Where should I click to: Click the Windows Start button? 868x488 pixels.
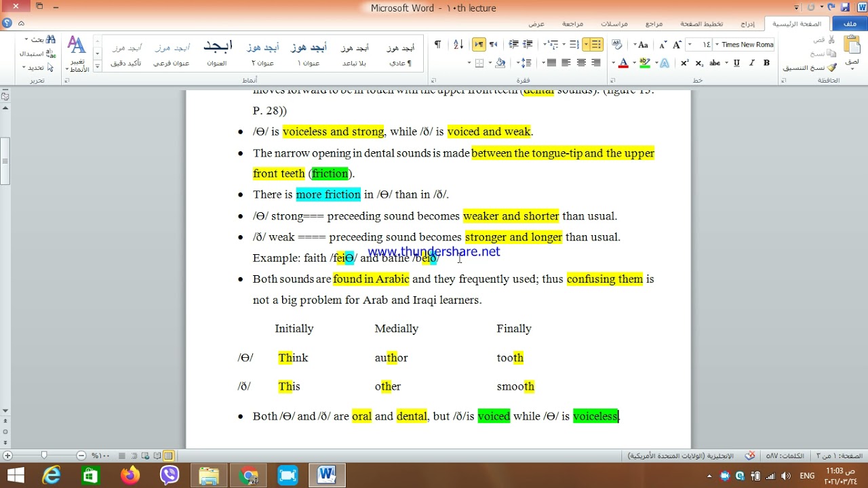point(15,475)
